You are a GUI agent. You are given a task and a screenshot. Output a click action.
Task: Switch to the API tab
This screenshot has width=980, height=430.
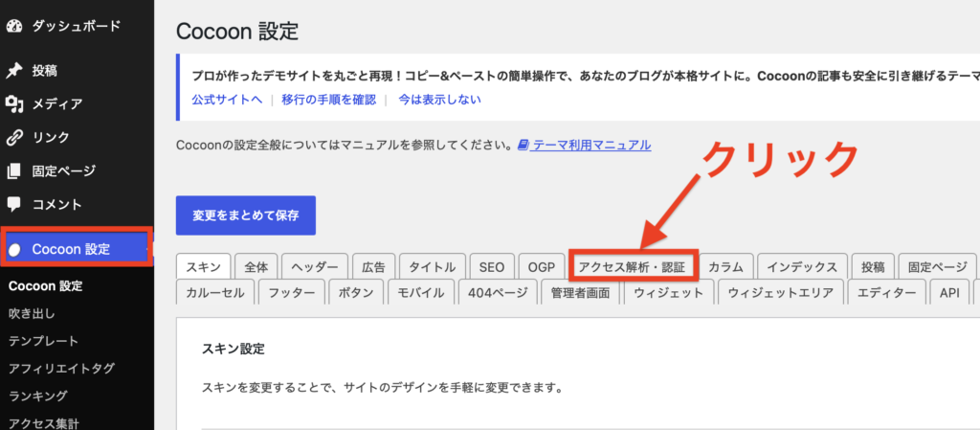click(x=949, y=292)
